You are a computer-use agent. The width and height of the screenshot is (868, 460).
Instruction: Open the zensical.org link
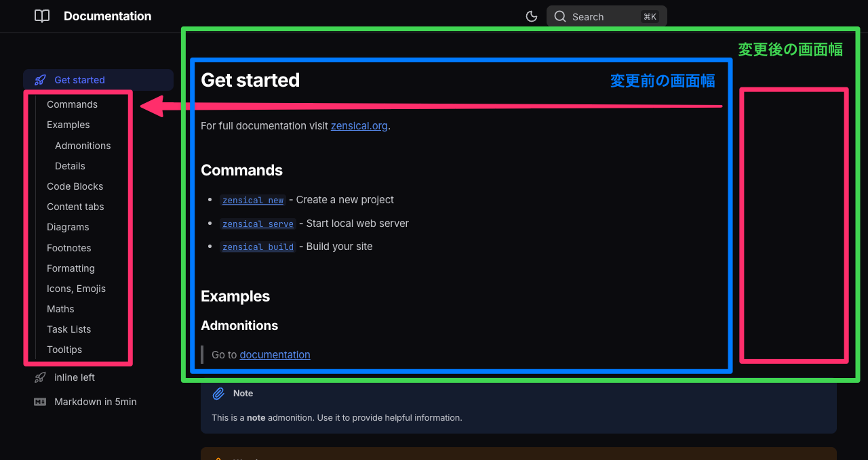[x=359, y=126]
